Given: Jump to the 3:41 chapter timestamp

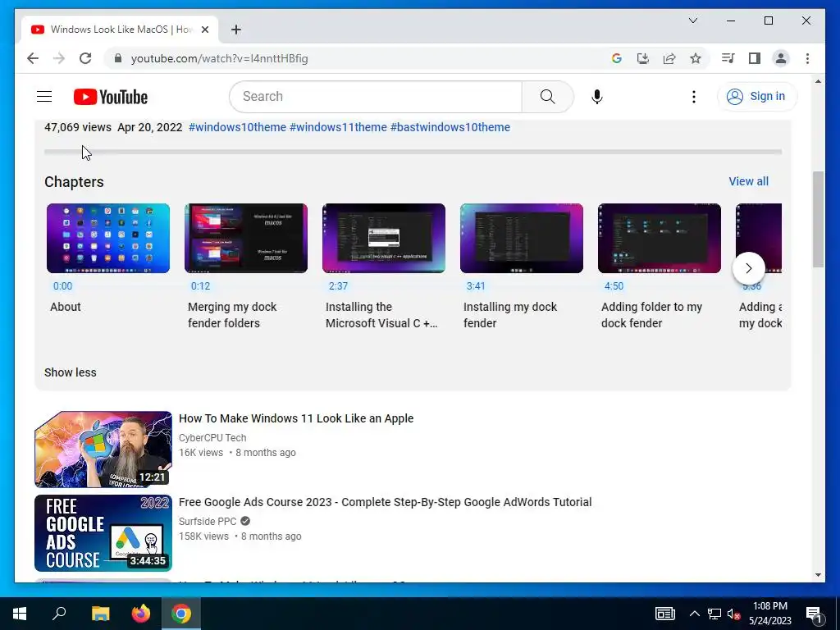Looking at the screenshot, I should (476, 285).
